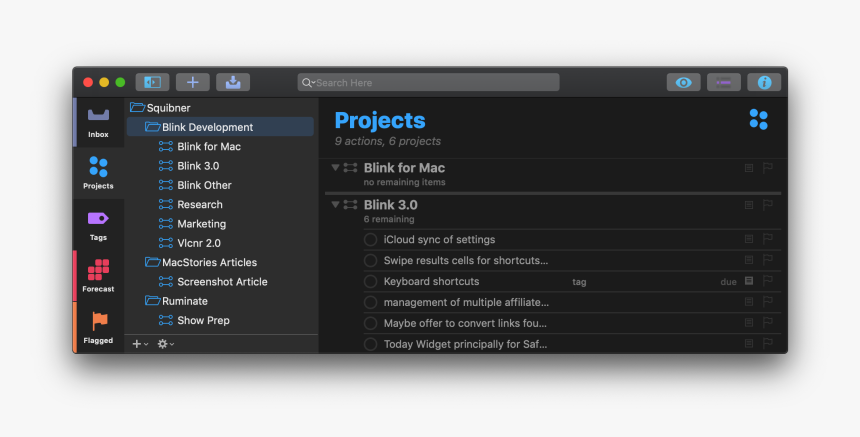Open the gear action menu at sidebar bottom
This screenshot has height=437, width=860.
pos(165,344)
